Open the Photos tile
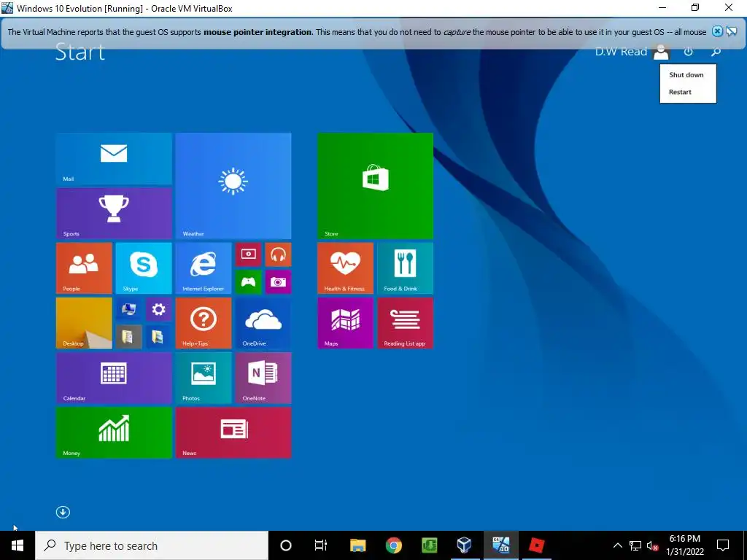 pos(204,378)
